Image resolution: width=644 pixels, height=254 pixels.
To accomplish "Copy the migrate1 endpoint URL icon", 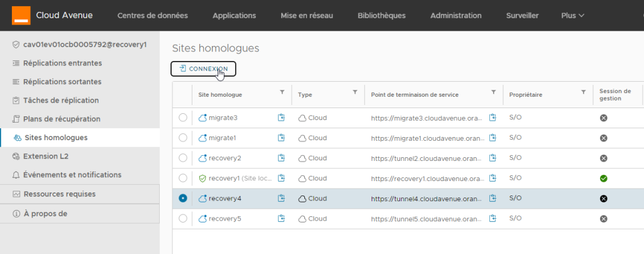I will tap(493, 138).
